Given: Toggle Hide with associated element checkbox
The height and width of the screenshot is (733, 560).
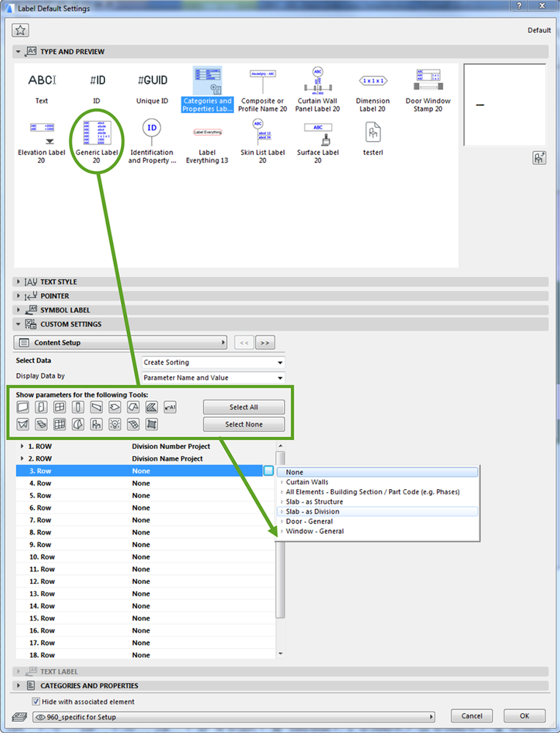Looking at the screenshot, I should [x=36, y=701].
